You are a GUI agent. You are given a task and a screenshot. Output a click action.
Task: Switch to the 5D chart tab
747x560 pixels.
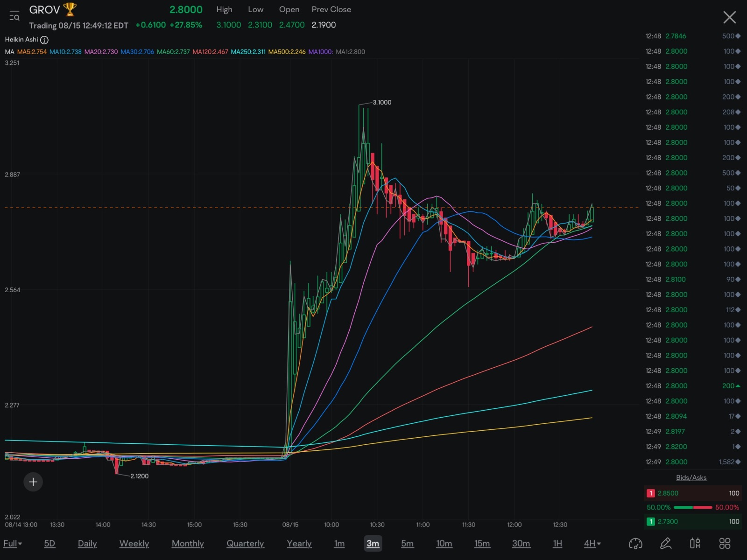49,543
